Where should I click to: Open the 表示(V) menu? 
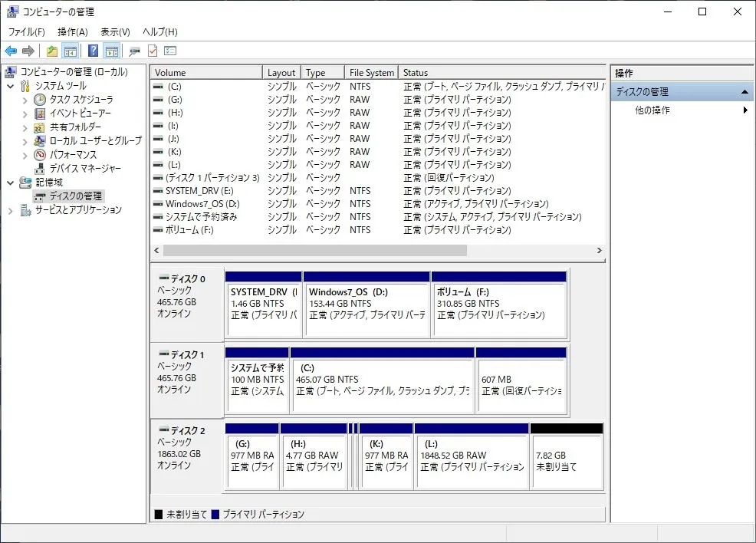coord(115,31)
